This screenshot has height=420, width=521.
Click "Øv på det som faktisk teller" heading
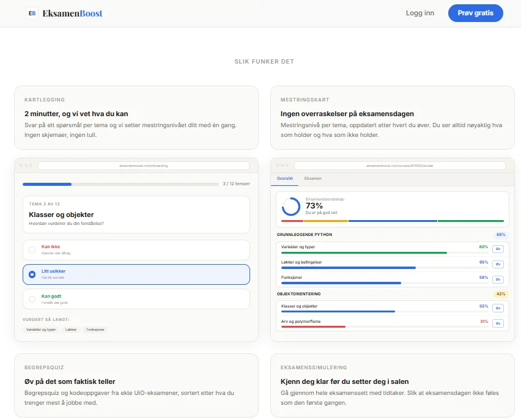[70, 381]
